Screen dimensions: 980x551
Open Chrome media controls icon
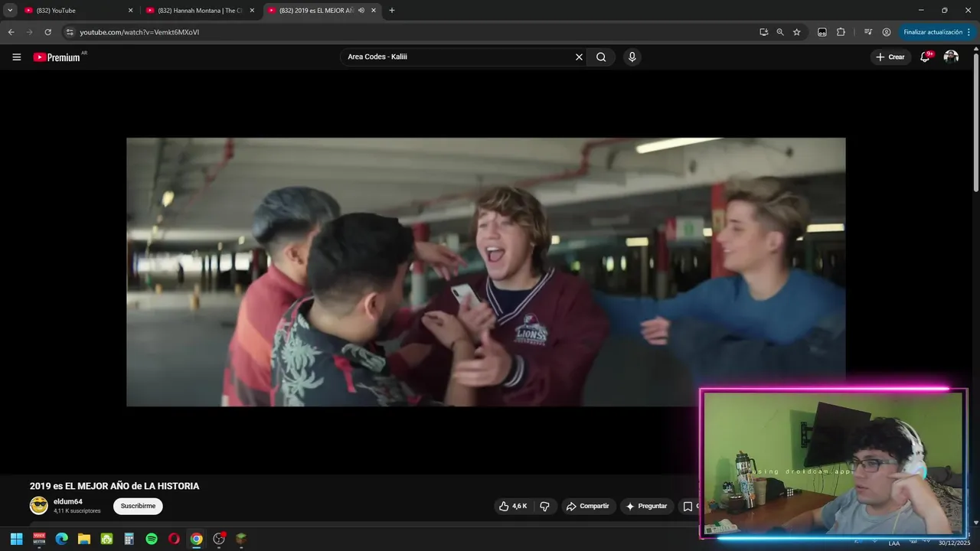[868, 32]
